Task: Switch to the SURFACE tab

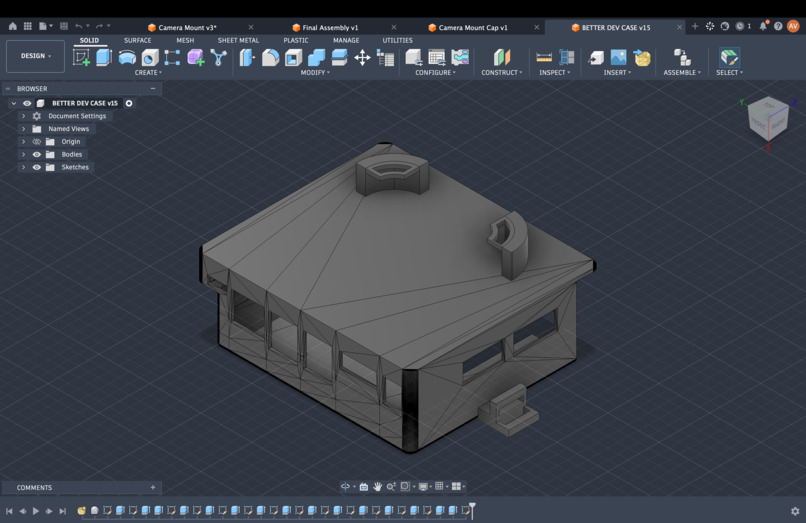Action: click(137, 40)
